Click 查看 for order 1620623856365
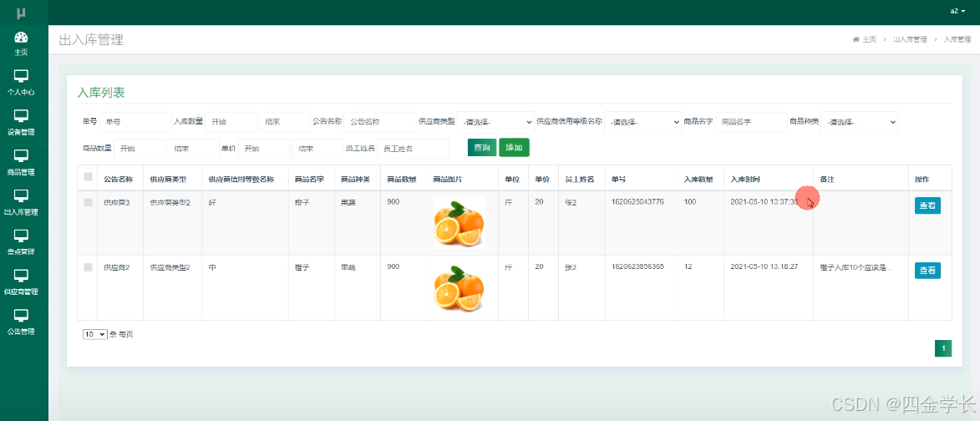The width and height of the screenshot is (980, 421). 927,271
